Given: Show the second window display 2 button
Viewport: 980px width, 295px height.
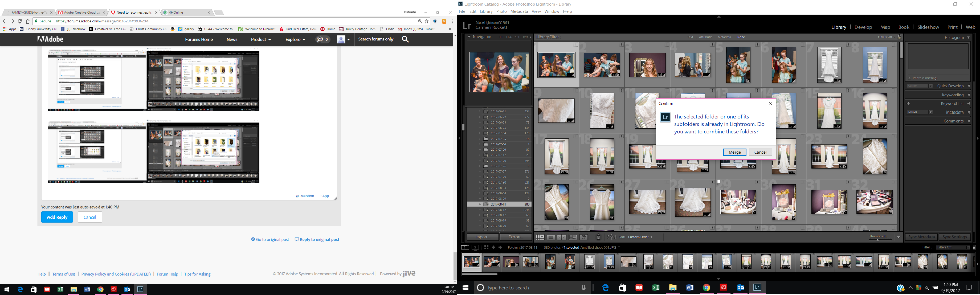Looking at the screenshot, I should point(475,247).
